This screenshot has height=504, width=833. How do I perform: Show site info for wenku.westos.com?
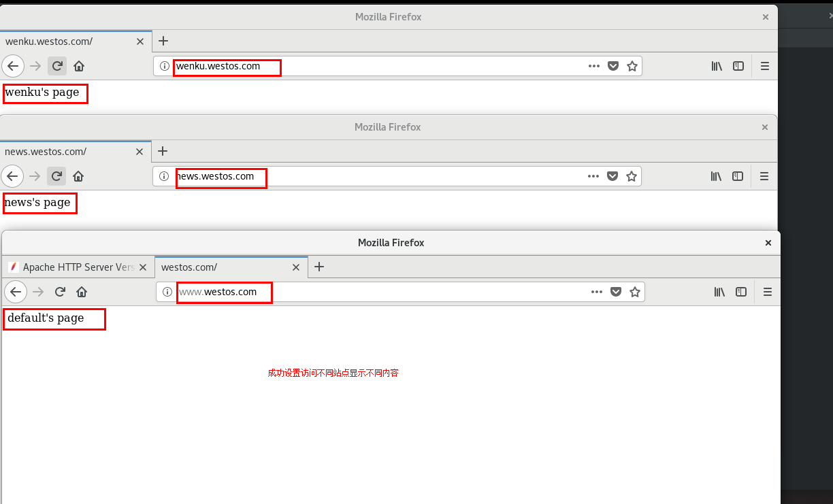(164, 66)
